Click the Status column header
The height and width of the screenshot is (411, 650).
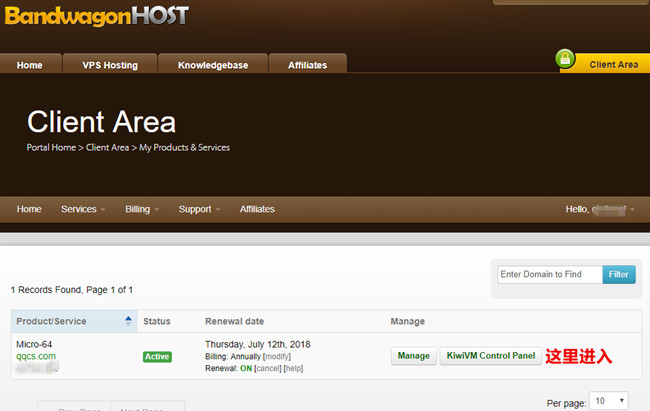pyautogui.click(x=157, y=321)
